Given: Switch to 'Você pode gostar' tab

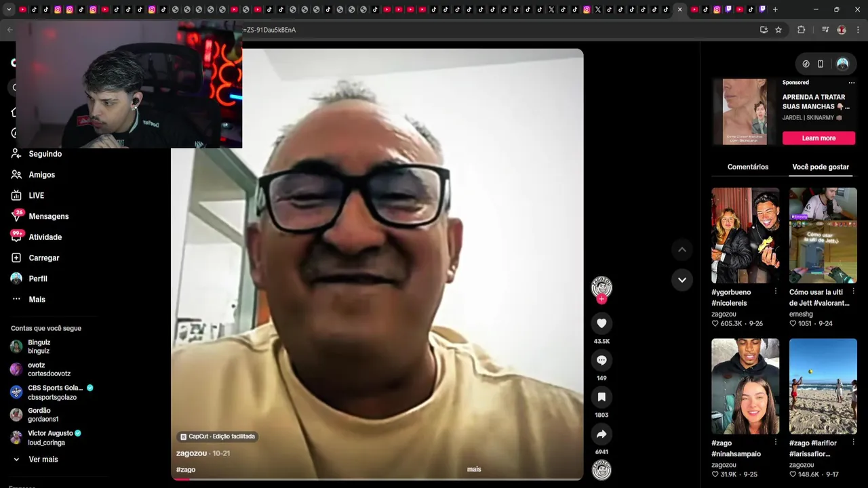Looking at the screenshot, I should [x=821, y=167].
